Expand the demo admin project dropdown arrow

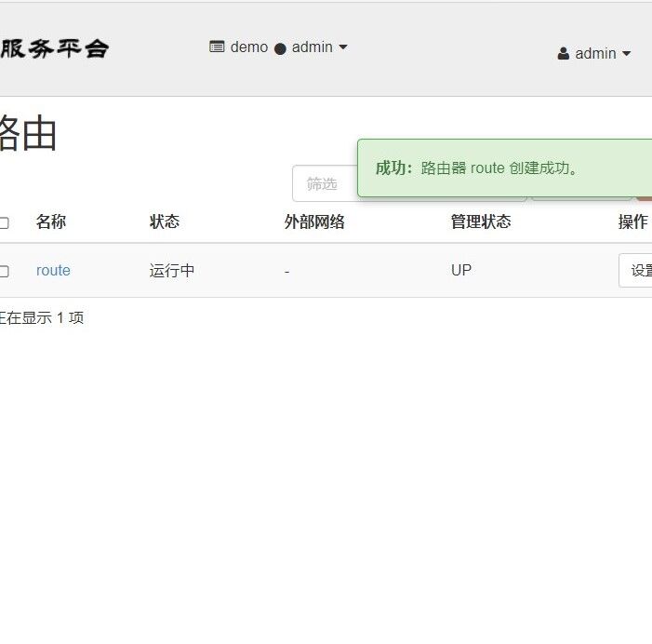(343, 47)
